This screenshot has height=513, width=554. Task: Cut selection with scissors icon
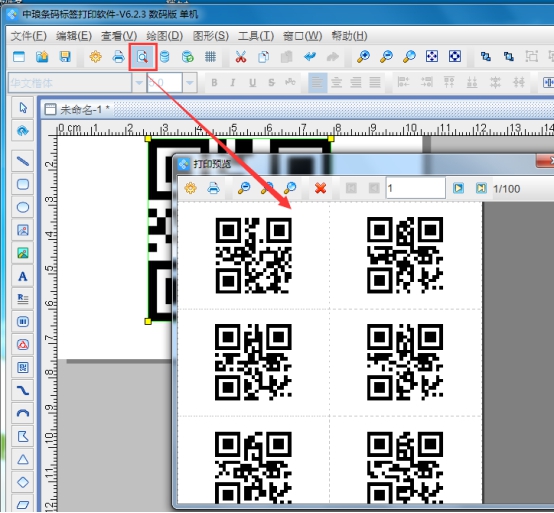pyautogui.click(x=241, y=57)
